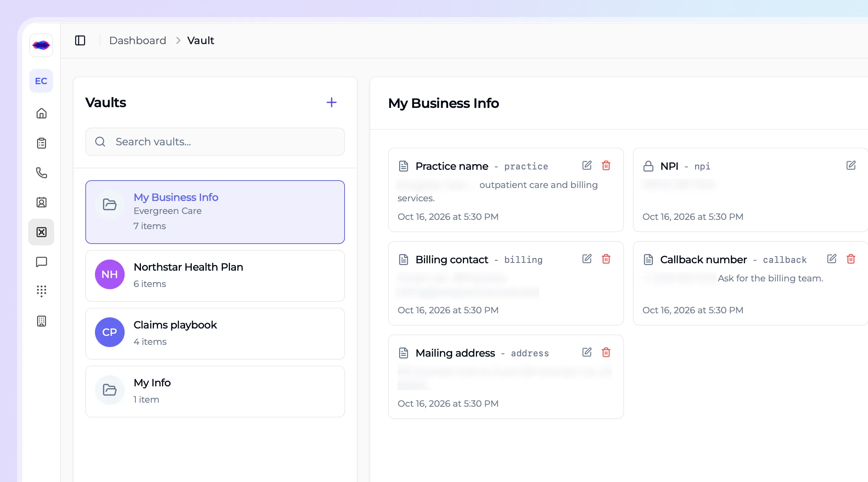Viewport: 868px width, 482px height.
Task: Toggle the sidebar panel icon
Action: pos(80,40)
